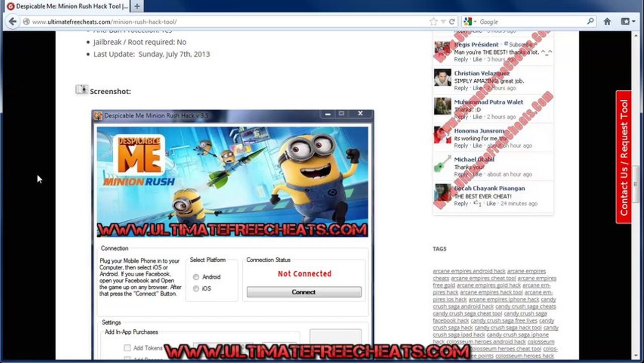Screen dimensions: 644x363
Task: Click the magnifier icon in the search box
Action: coord(591,22)
